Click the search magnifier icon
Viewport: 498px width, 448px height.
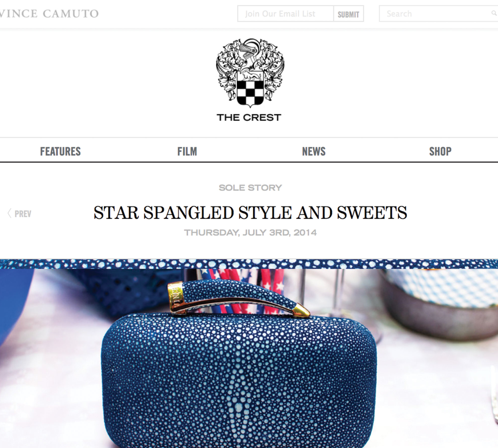click(x=494, y=13)
